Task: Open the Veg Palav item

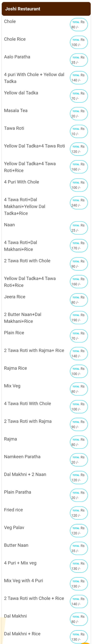Action: point(14,528)
